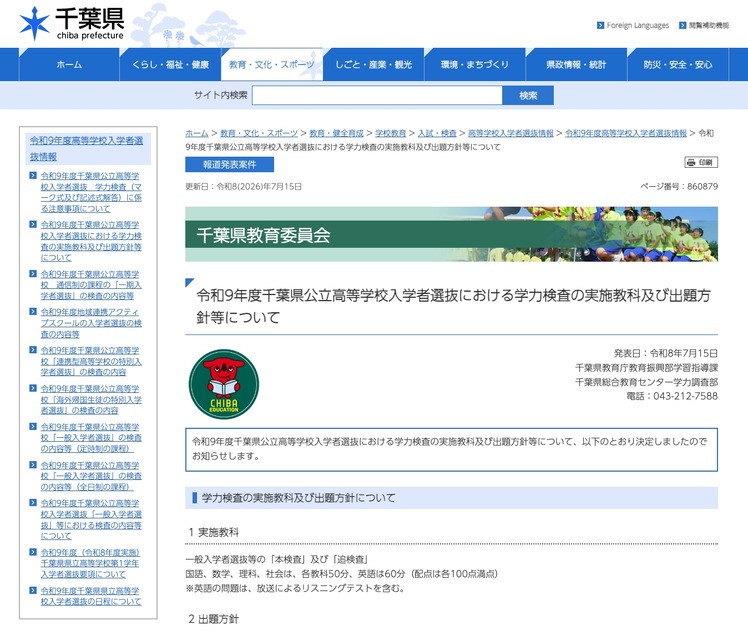This screenshot has height=640, width=748.
Task: Click the 千葉県教育委員会 banner image
Action: click(451, 234)
